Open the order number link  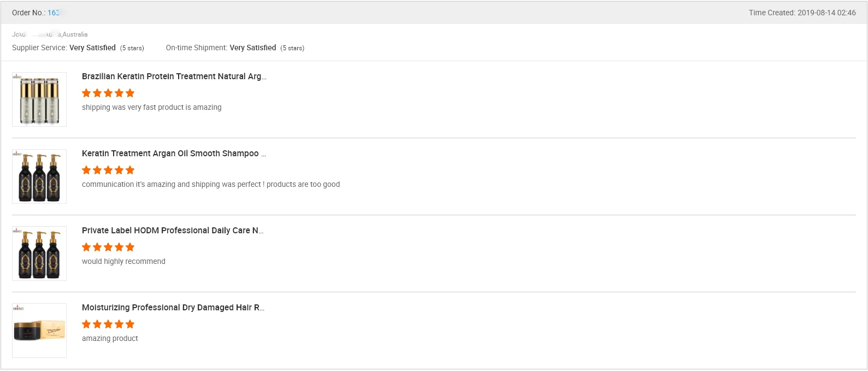click(54, 13)
